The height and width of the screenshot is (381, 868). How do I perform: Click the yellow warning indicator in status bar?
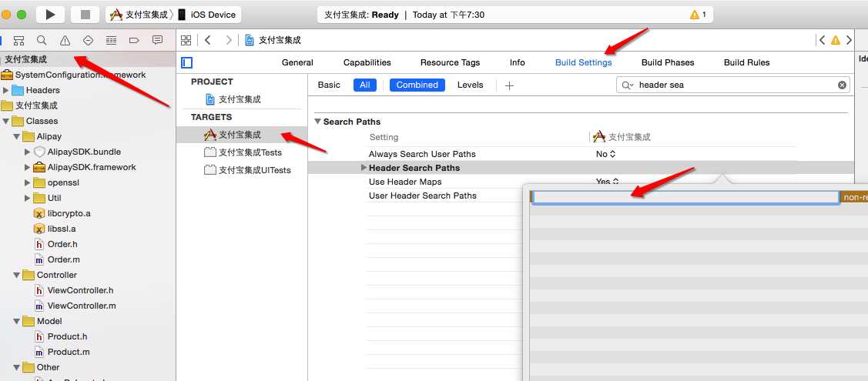[x=698, y=15]
